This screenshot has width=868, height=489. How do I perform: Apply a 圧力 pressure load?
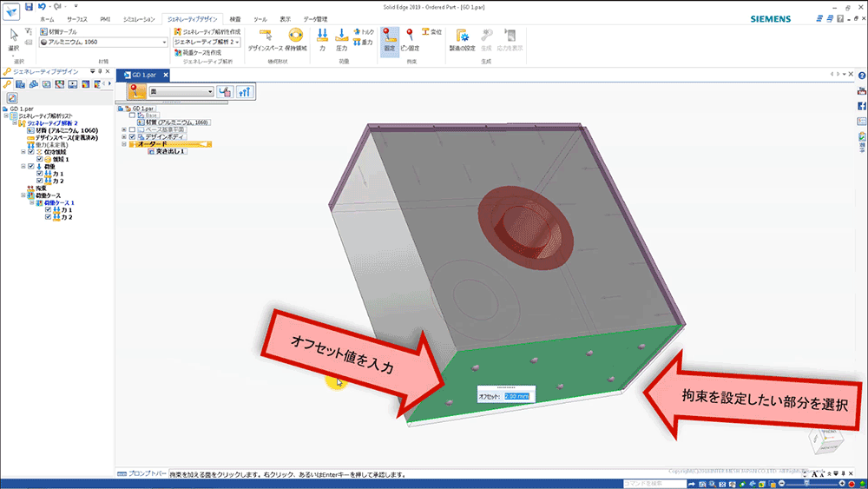[341, 40]
